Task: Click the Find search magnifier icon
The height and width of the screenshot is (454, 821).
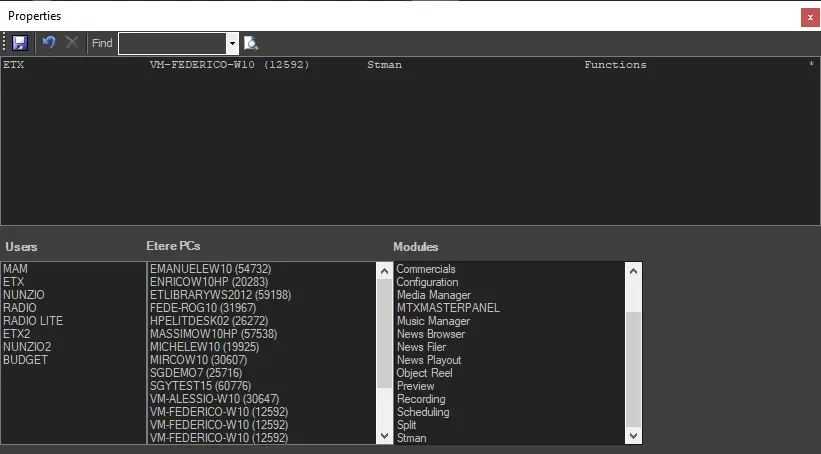Action: (250, 43)
